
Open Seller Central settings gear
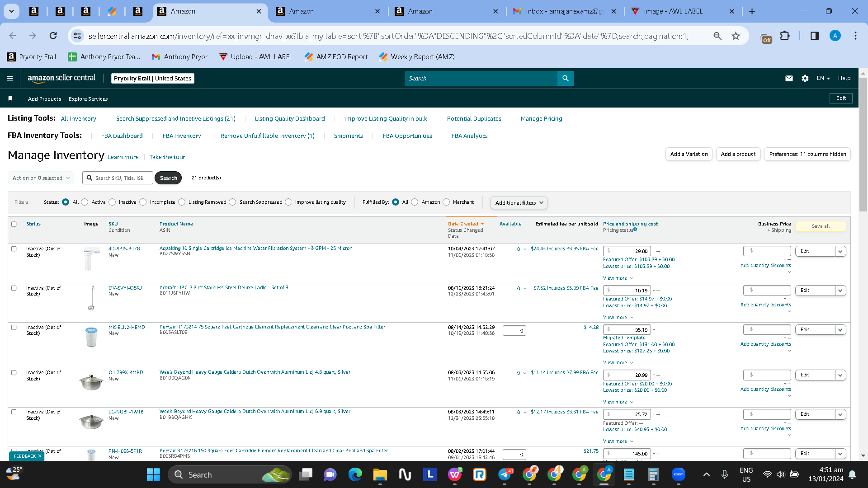coord(805,78)
